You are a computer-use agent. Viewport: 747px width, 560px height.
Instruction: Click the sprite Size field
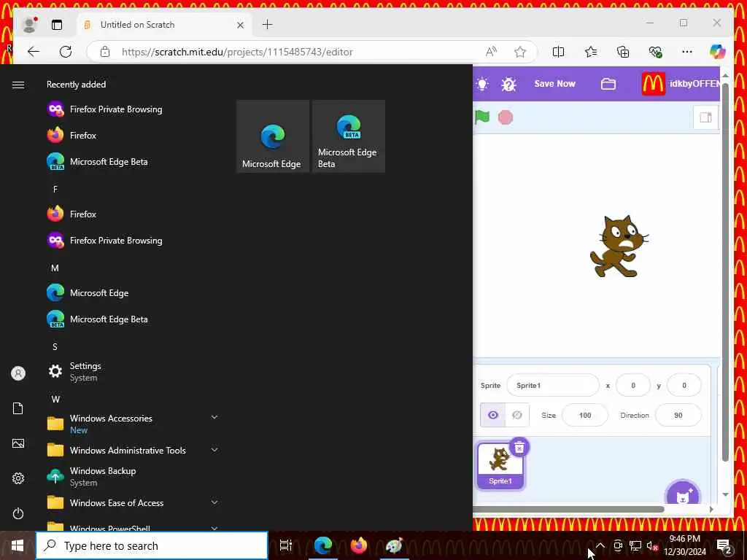pyautogui.click(x=585, y=415)
